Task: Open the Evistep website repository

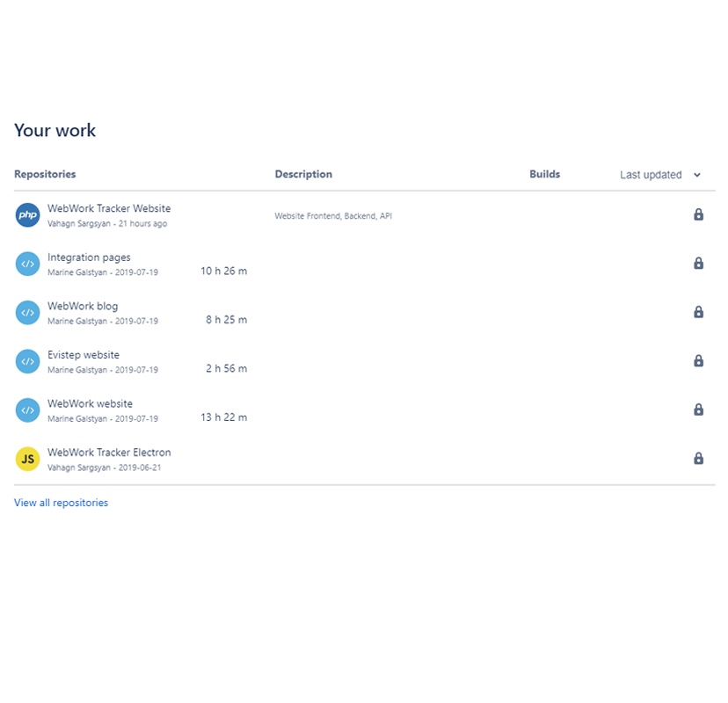Action: [84, 355]
